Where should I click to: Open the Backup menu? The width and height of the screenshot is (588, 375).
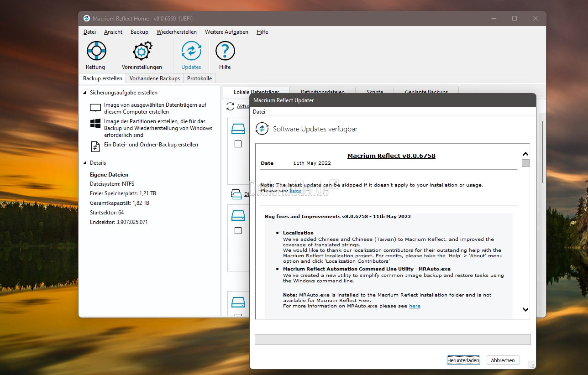(x=139, y=32)
